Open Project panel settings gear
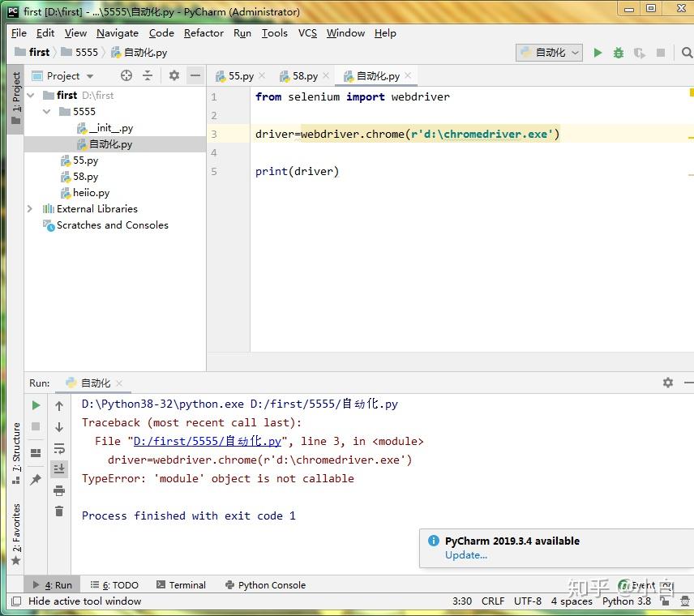This screenshot has width=694, height=616. (174, 75)
